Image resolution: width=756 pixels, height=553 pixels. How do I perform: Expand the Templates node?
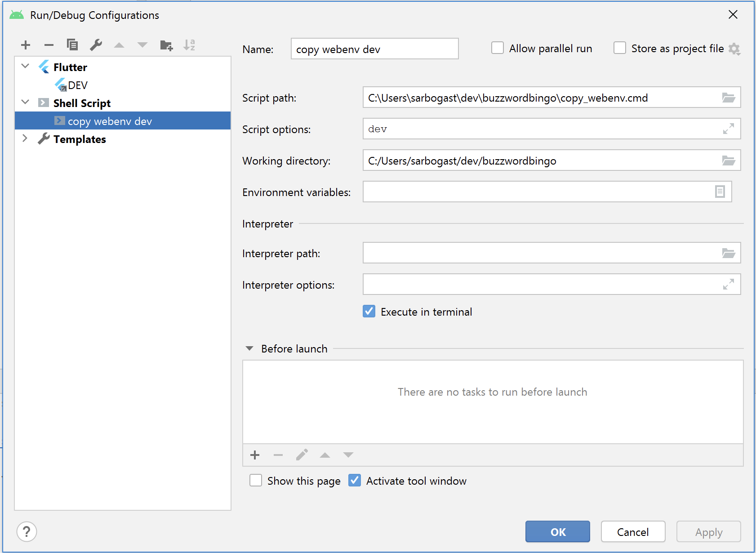[x=25, y=138]
